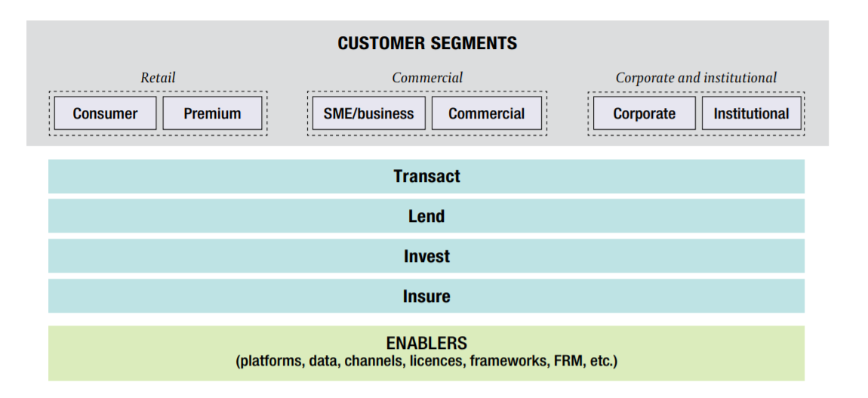Click the ENABLERS heading

click(x=426, y=344)
